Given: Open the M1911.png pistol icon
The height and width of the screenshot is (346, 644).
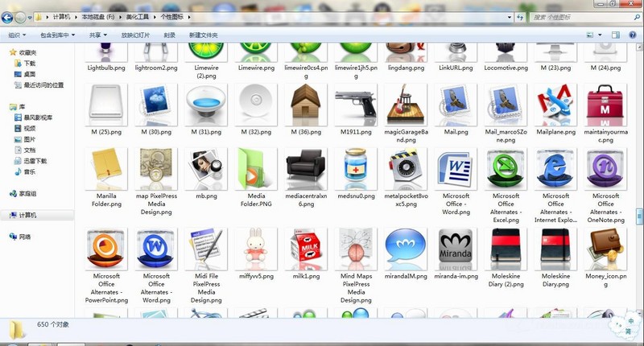Looking at the screenshot, I should point(354,105).
